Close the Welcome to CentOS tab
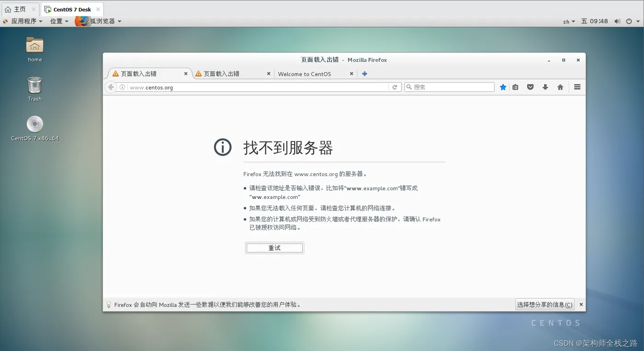Screen dimensions: 644x351 click(x=351, y=74)
